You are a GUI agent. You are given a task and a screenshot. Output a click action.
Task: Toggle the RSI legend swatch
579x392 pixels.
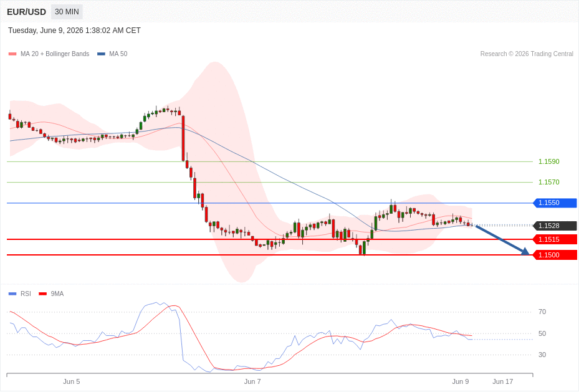[x=12, y=294]
